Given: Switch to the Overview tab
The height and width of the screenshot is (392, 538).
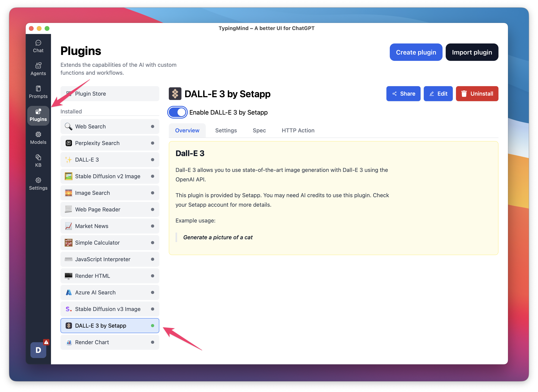Looking at the screenshot, I should [x=187, y=130].
